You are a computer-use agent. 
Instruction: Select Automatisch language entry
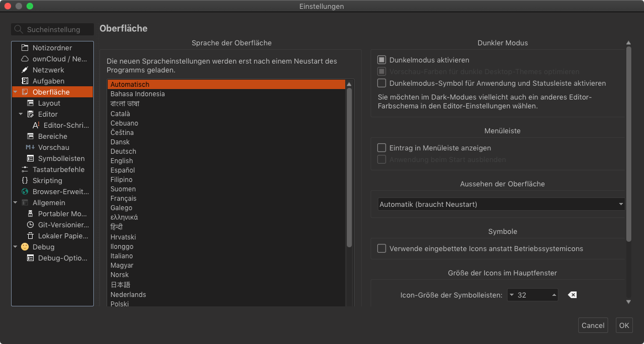(x=226, y=85)
